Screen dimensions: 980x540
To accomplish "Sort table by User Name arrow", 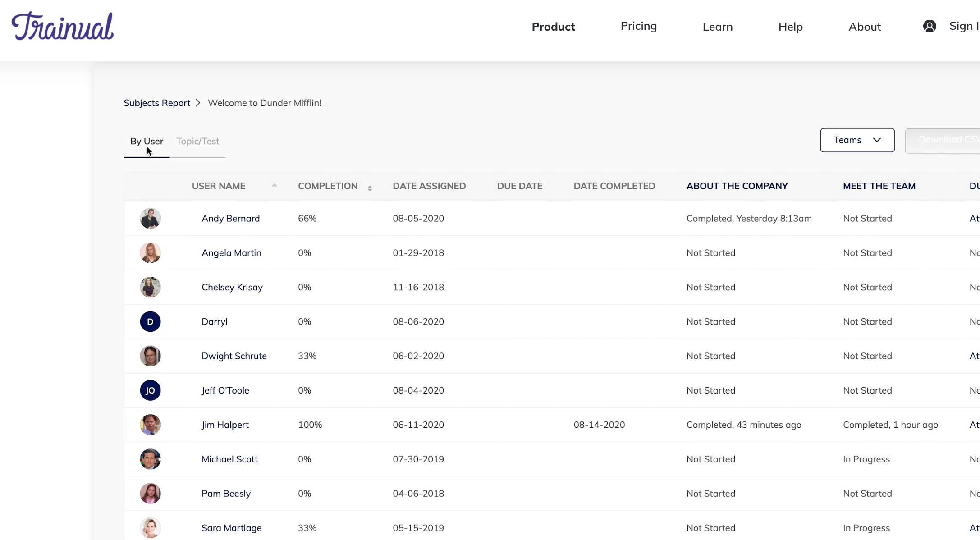I will 274,186.
